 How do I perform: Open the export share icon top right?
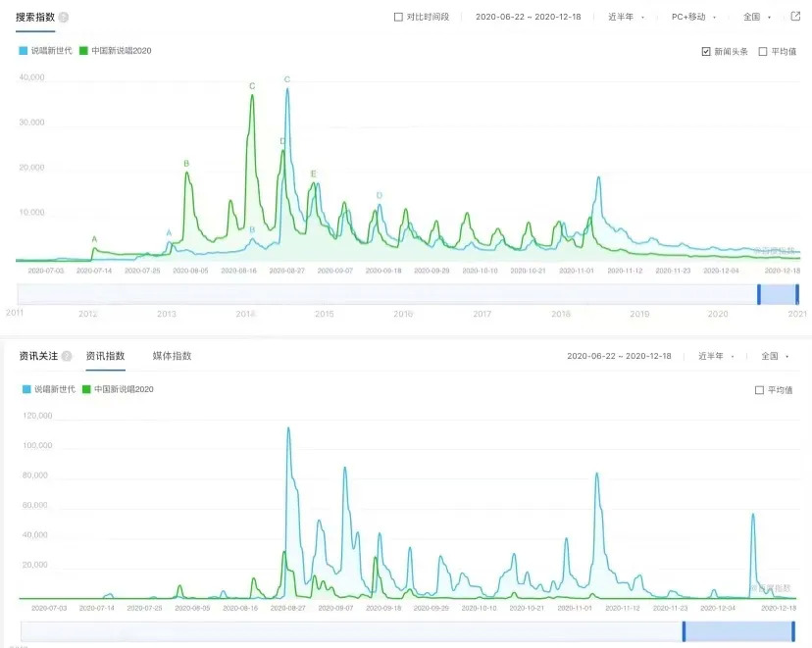click(x=796, y=17)
